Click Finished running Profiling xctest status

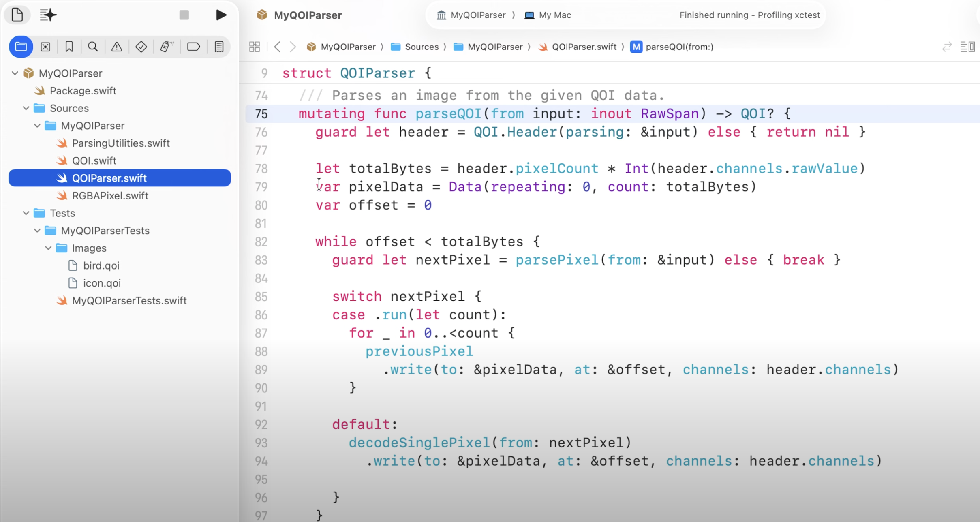pyautogui.click(x=749, y=15)
